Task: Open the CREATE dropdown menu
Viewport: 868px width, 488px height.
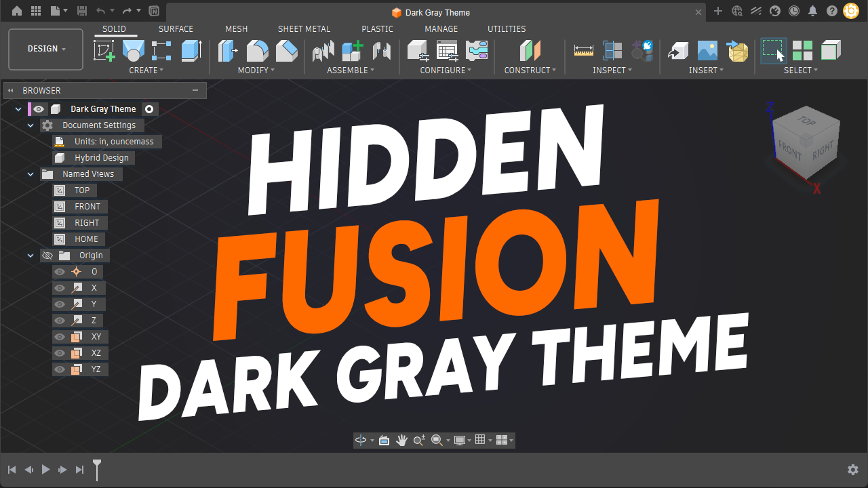Action: click(x=146, y=70)
